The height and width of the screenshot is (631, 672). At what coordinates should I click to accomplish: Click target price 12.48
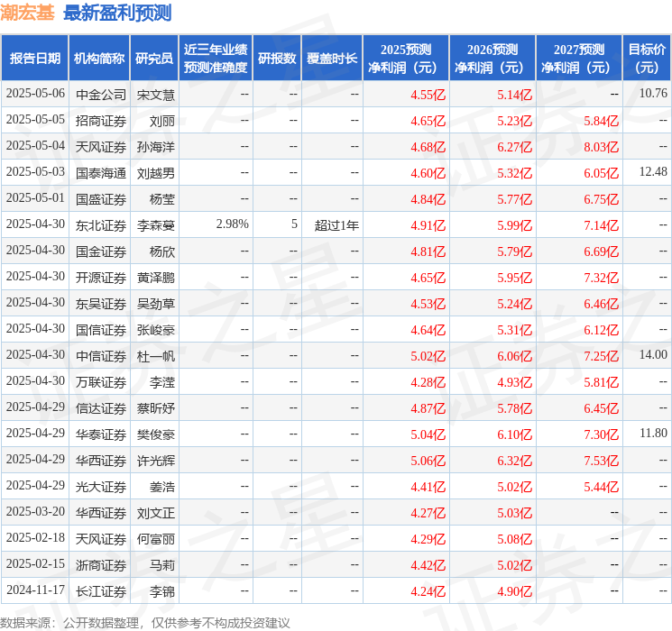tap(653, 171)
